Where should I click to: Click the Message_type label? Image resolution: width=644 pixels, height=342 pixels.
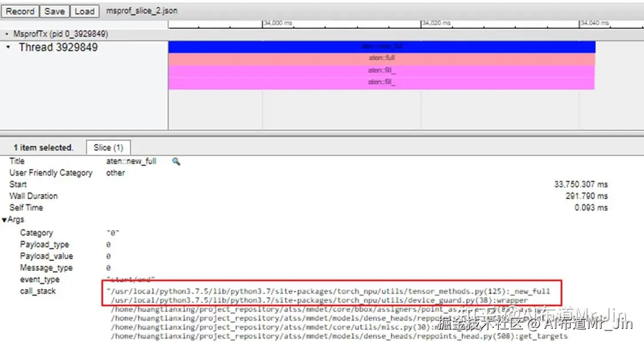pyautogui.click(x=46, y=268)
